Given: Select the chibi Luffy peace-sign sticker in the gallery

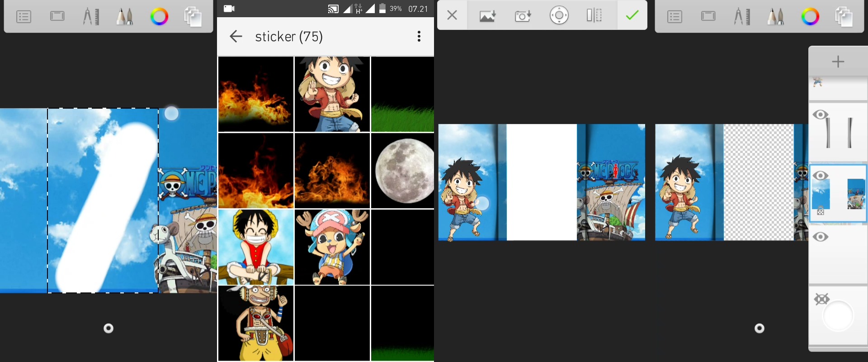Looking at the screenshot, I should (332, 94).
